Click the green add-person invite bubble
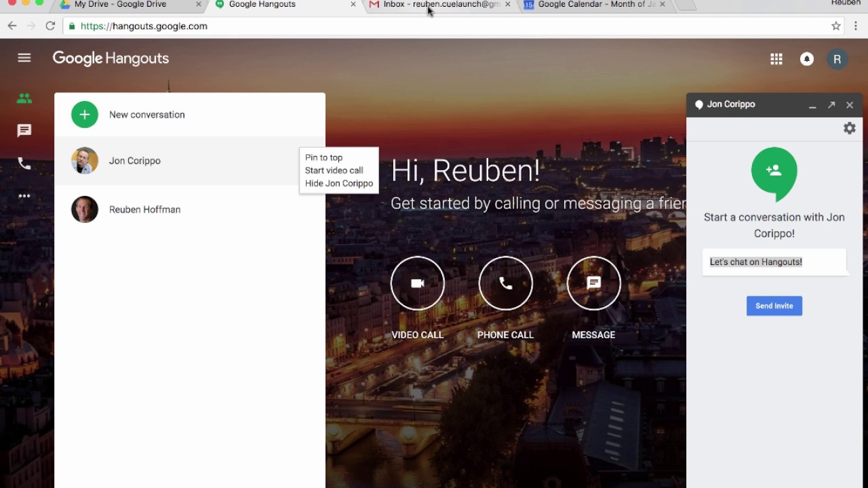 774,173
